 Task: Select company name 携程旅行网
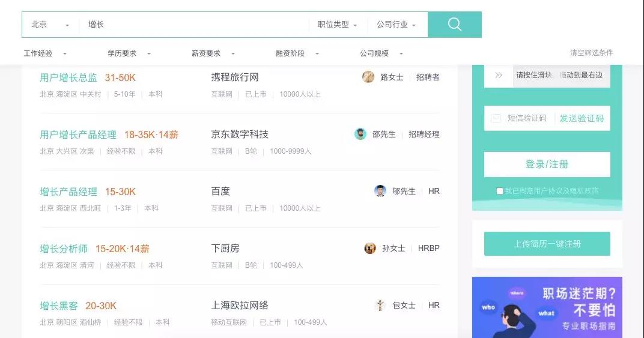(235, 77)
